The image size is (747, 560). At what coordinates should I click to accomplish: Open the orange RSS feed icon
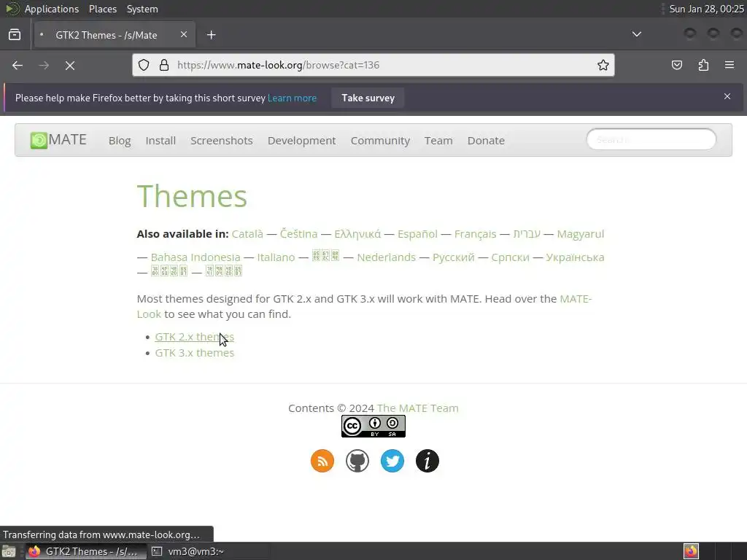pyautogui.click(x=322, y=461)
